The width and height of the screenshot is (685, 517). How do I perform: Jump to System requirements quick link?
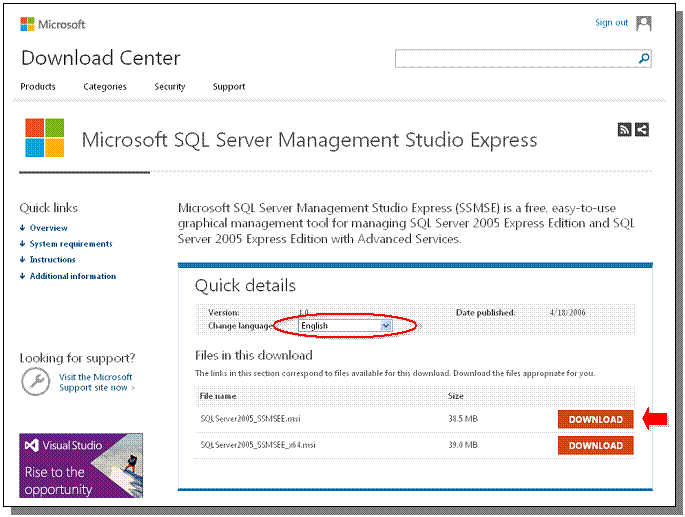click(71, 243)
